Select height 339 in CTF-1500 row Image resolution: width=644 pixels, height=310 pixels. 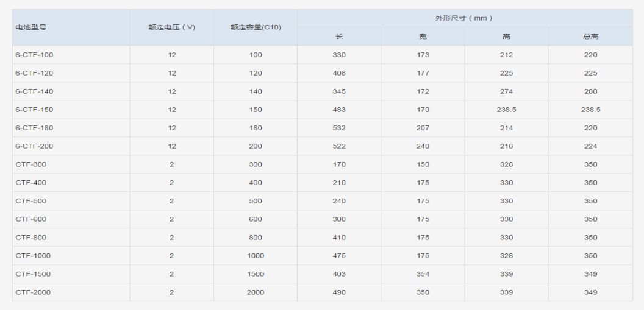click(506, 274)
